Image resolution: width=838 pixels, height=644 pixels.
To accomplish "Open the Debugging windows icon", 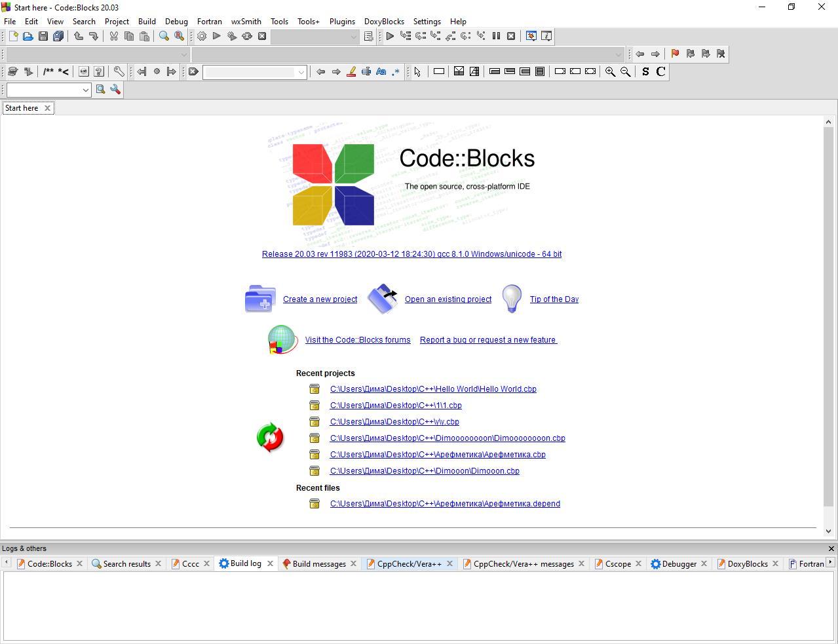I will point(531,37).
